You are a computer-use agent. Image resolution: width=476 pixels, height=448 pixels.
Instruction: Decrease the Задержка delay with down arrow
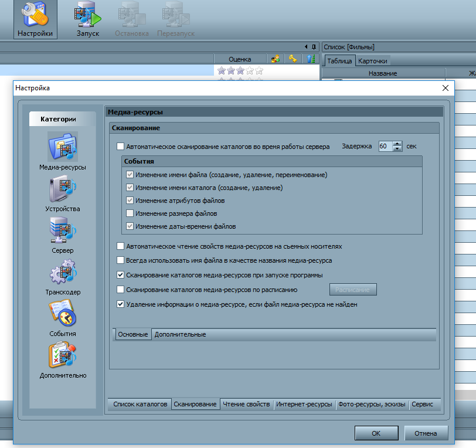[398, 149]
